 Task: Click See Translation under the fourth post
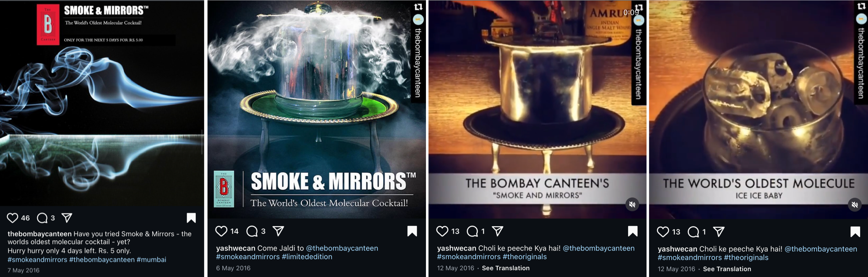click(727, 269)
